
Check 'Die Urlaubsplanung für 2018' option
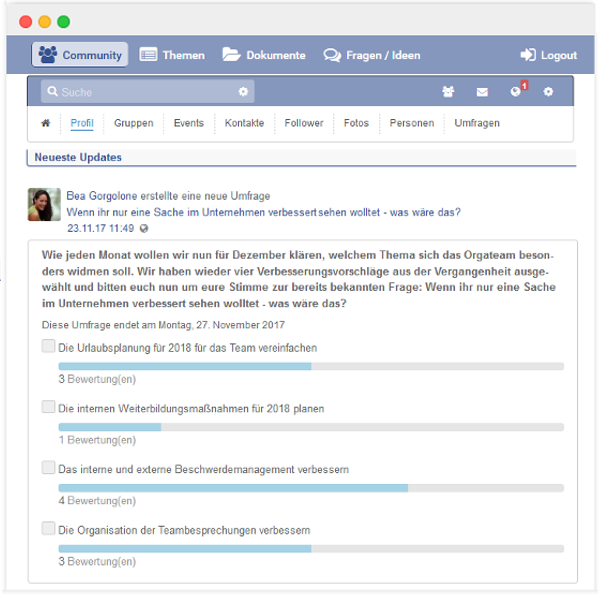[49, 347]
